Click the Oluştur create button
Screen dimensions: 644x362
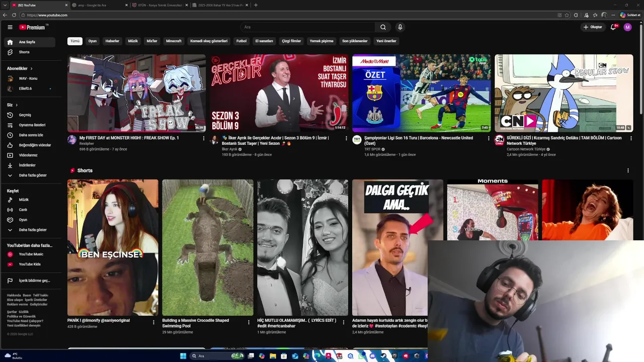tap(593, 27)
